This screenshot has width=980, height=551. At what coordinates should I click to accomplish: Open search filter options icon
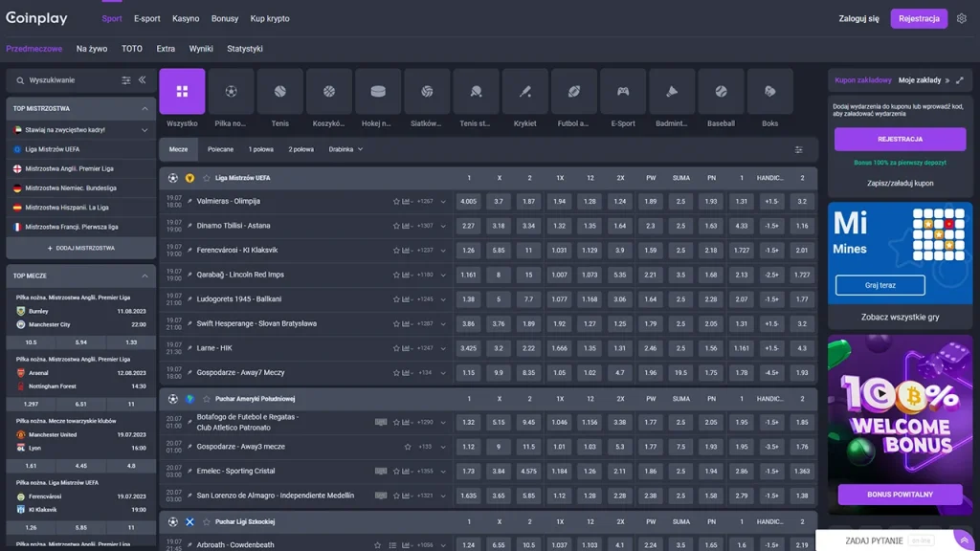coord(126,80)
